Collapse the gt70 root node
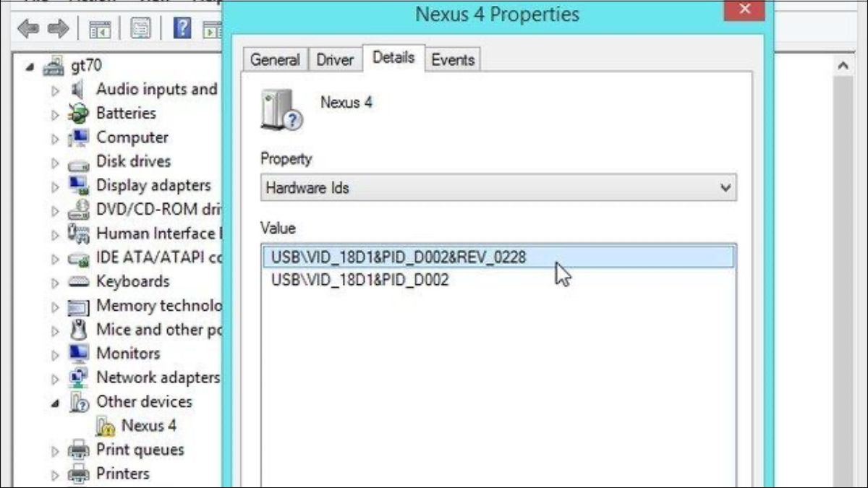The height and width of the screenshot is (488, 868). click(x=30, y=67)
